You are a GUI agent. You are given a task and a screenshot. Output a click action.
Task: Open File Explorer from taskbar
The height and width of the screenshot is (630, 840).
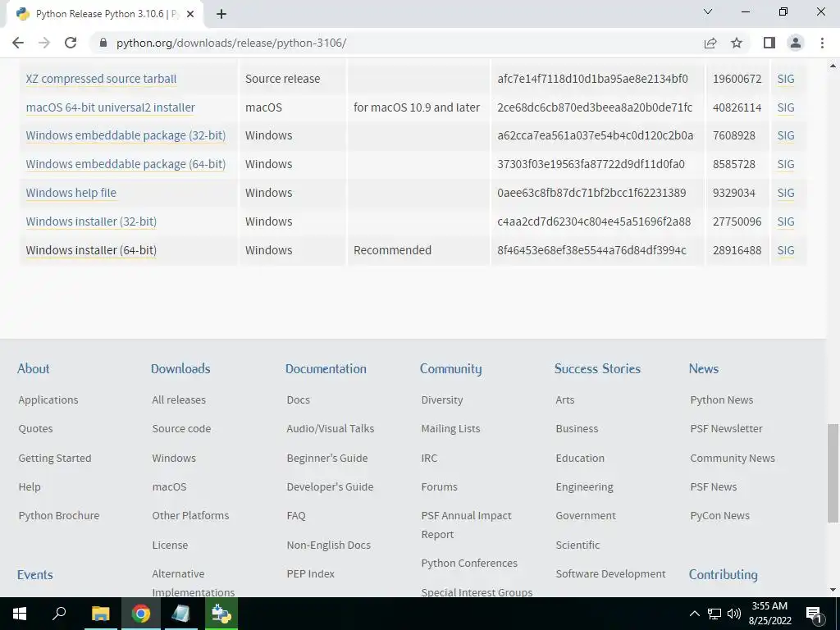[x=100, y=614]
